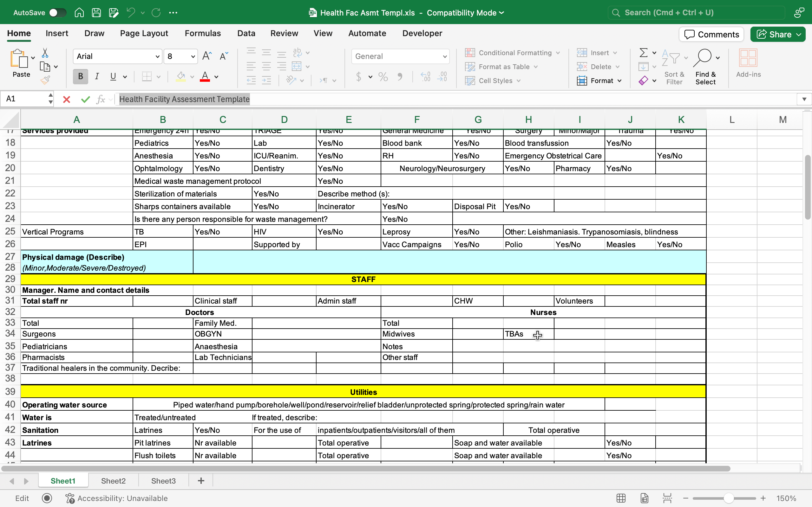Click the green Share button
Screen dimensions: 812x507
click(777, 34)
